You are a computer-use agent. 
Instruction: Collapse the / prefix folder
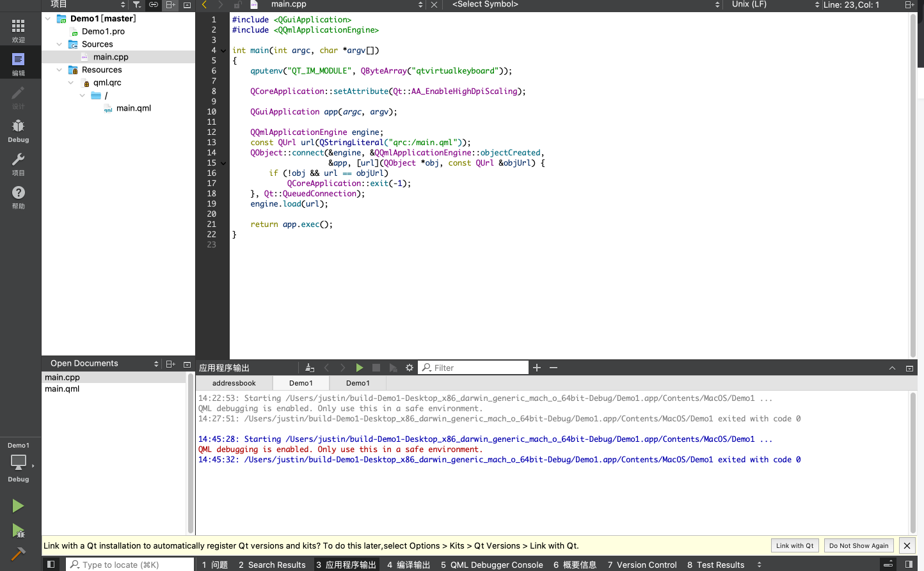(83, 95)
